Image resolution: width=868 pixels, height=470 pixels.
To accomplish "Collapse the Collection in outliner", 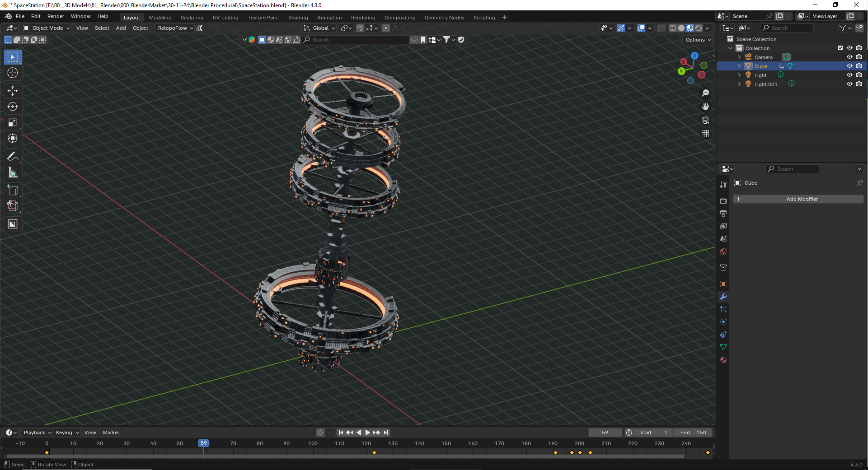I will point(730,48).
